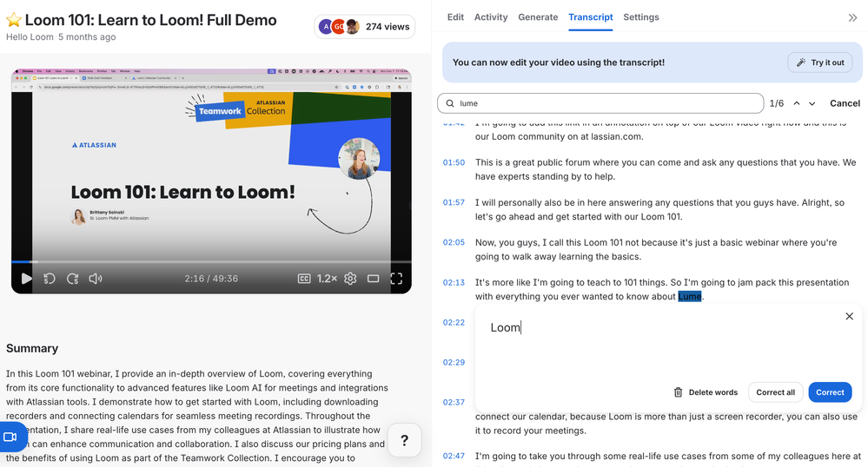Play the Loom video
The height and width of the screenshot is (467, 868).
click(x=26, y=279)
